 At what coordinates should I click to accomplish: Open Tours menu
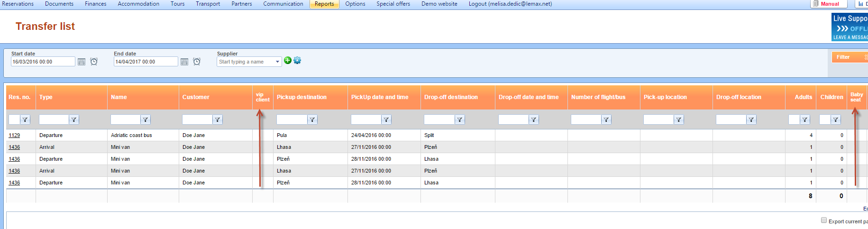pyautogui.click(x=178, y=4)
